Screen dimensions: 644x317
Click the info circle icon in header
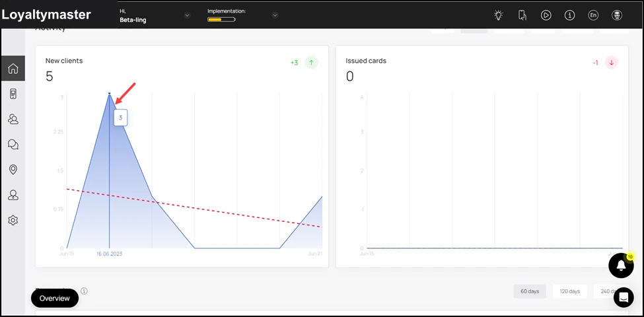pos(569,15)
